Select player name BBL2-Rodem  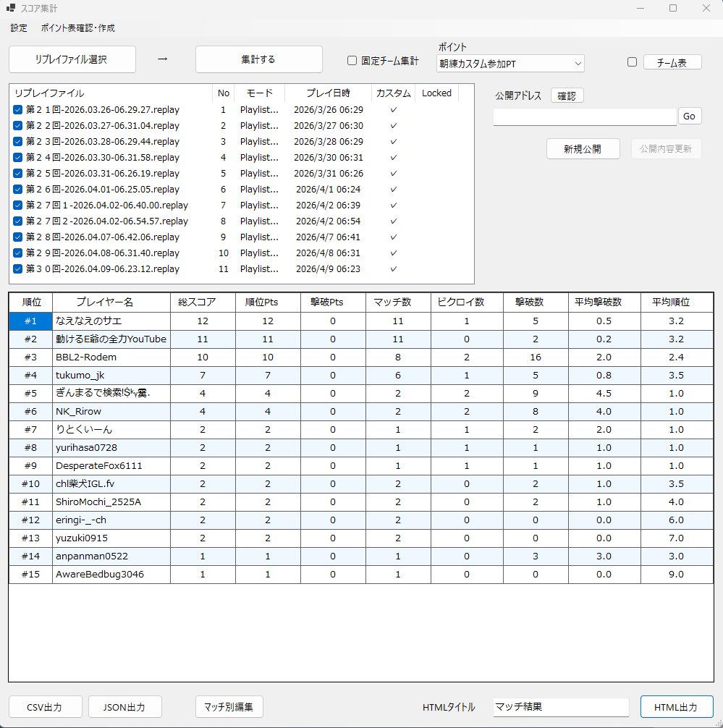click(x=86, y=357)
